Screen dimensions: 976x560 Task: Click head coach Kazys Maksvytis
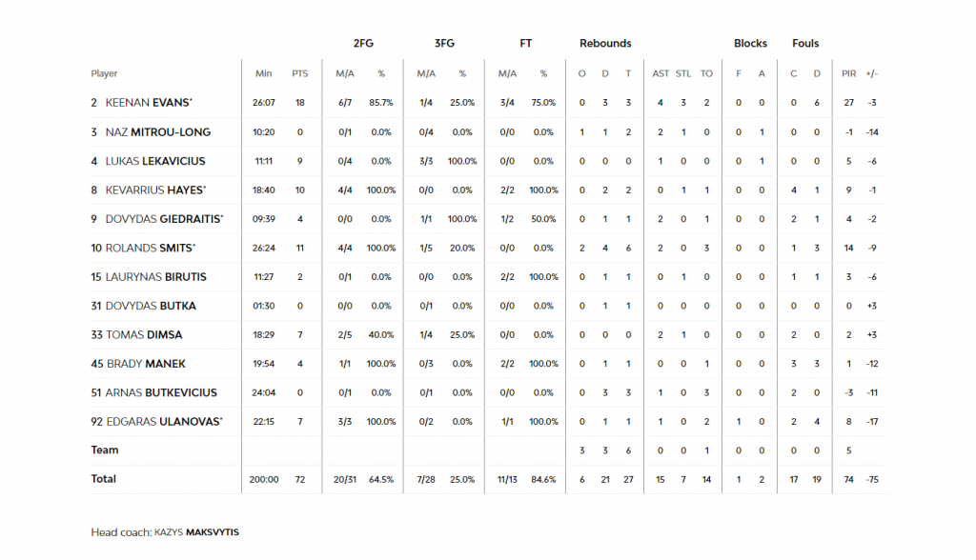pos(196,531)
